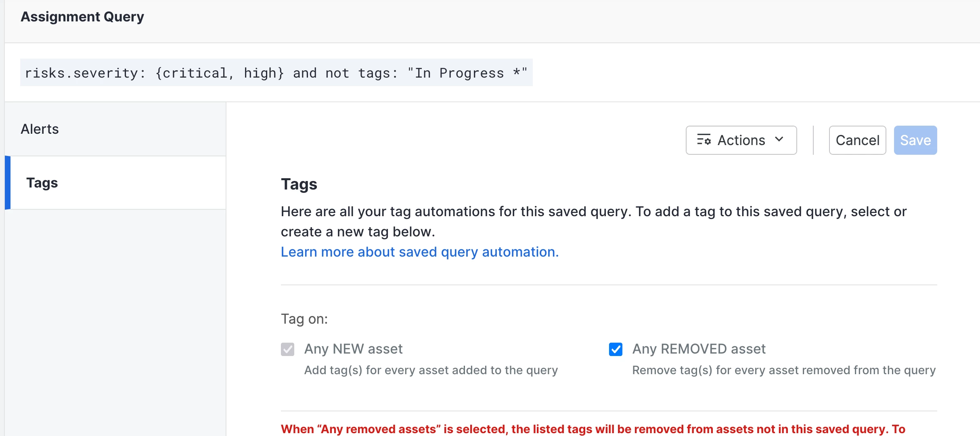
Task: Switch to the Alerts tab
Action: tap(40, 129)
